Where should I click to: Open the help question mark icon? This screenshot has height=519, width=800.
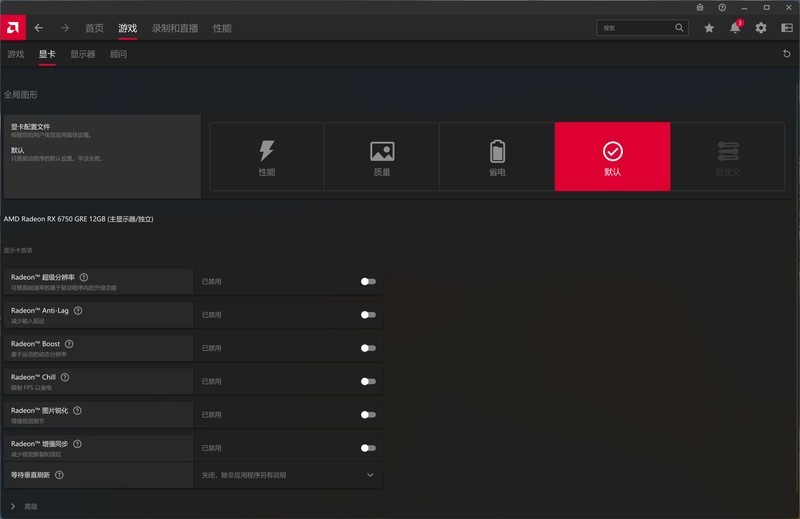coord(722,7)
